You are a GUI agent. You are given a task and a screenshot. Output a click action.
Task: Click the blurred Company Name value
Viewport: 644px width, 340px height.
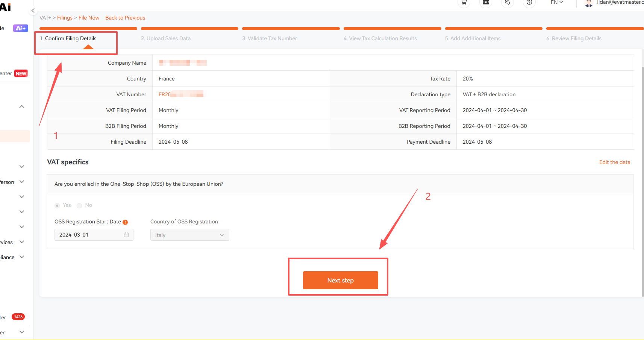(183, 63)
